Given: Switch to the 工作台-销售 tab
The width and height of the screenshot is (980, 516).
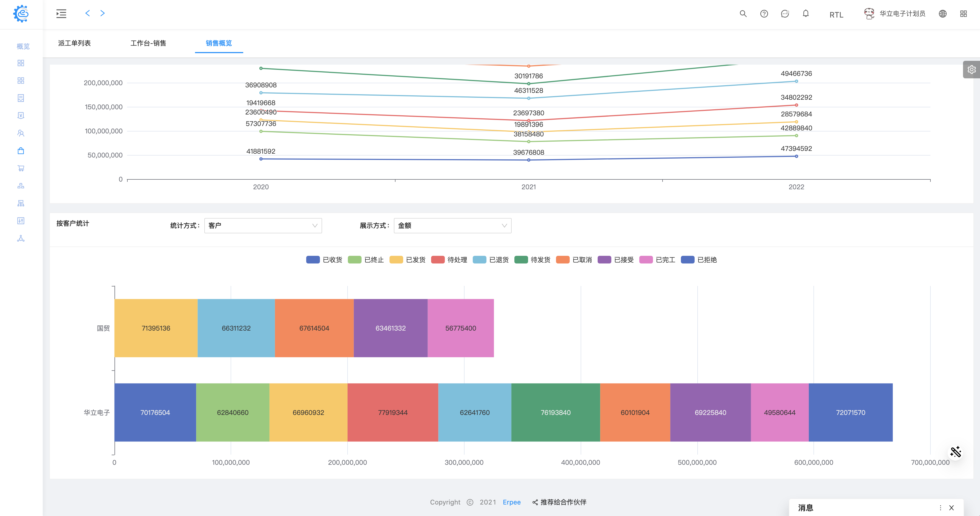Looking at the screenshot, I should (148, 43).
